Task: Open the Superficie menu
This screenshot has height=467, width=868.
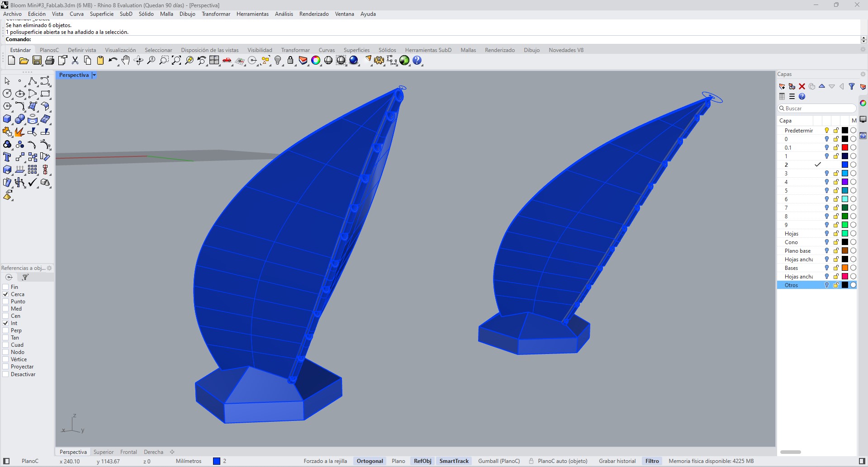Action: coord(102,14)
